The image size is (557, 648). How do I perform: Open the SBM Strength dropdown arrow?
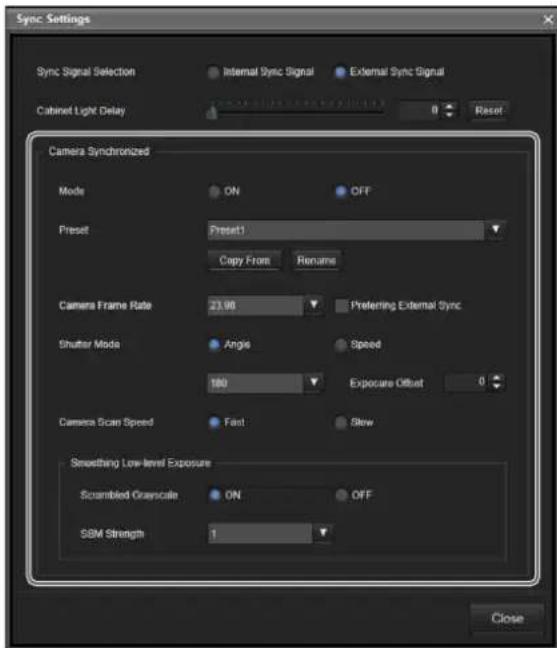tap(323, 533)
